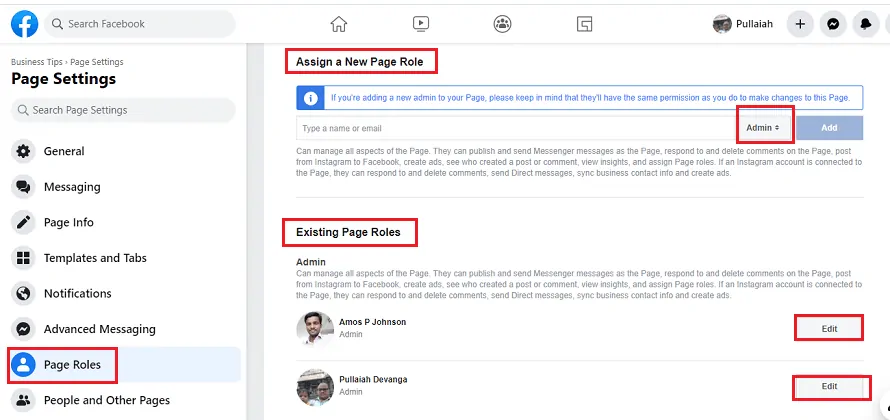Open Messaging settings in sidebar

point(72,187)
